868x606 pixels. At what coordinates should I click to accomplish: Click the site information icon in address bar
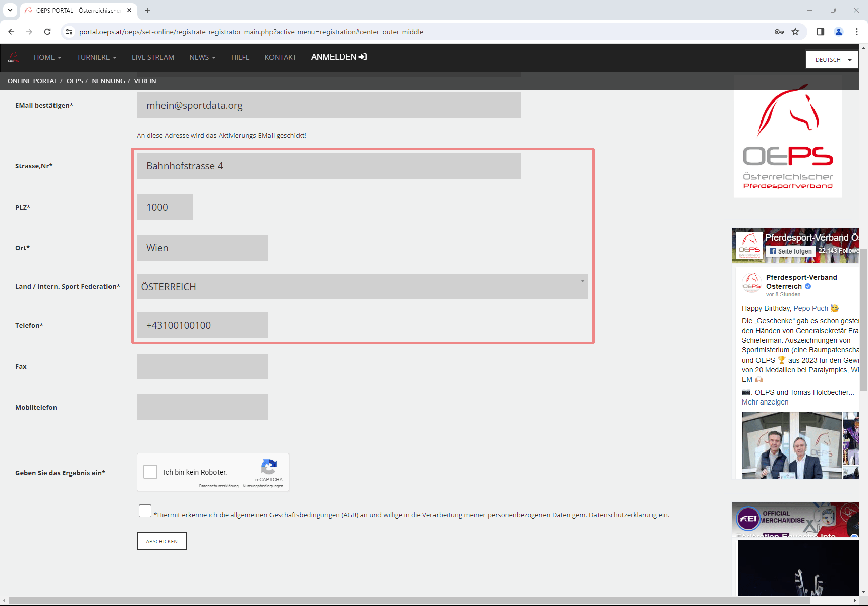[69, 32]
